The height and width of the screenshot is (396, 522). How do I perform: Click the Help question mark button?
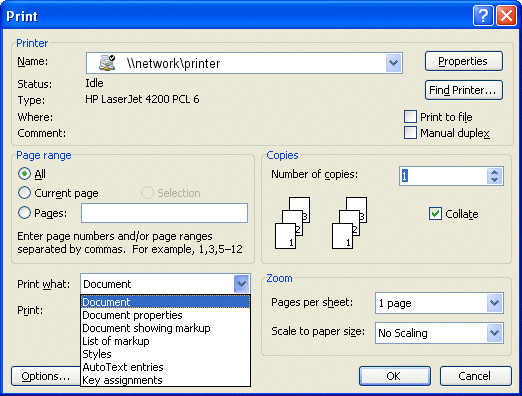483,15
